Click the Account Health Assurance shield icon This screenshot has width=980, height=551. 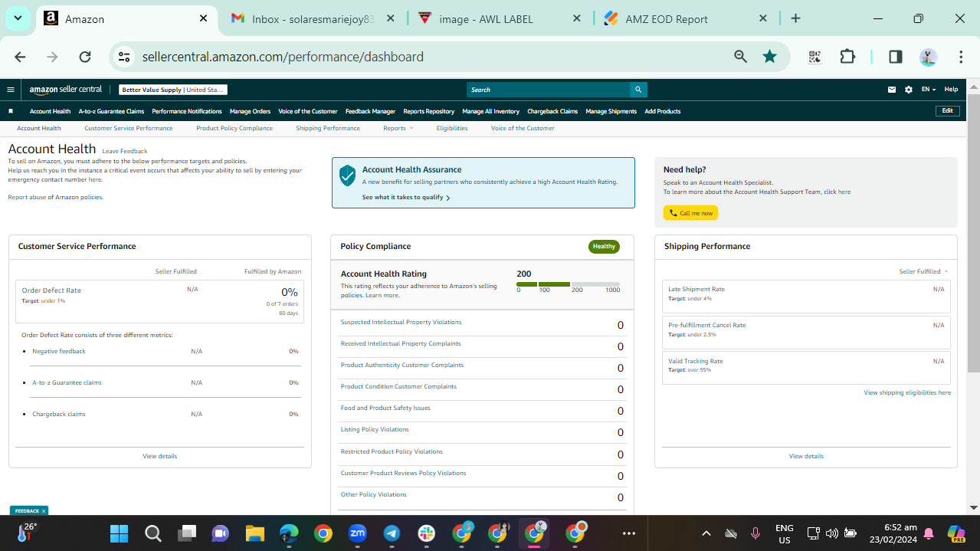coord(348,175)
